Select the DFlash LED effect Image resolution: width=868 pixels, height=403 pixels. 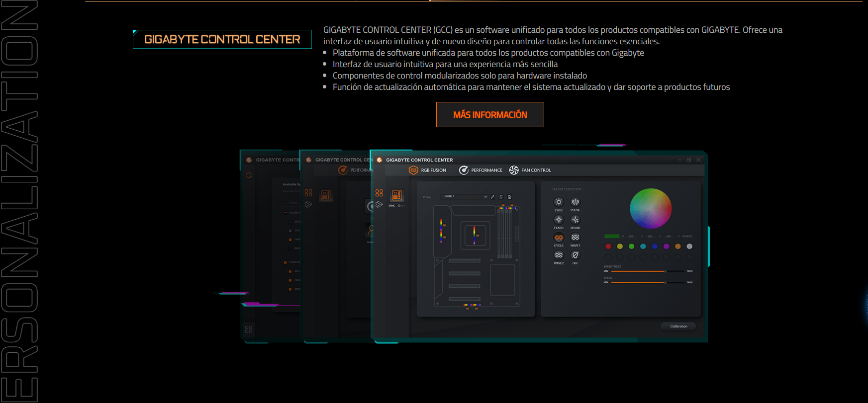(x=575, y=220)
